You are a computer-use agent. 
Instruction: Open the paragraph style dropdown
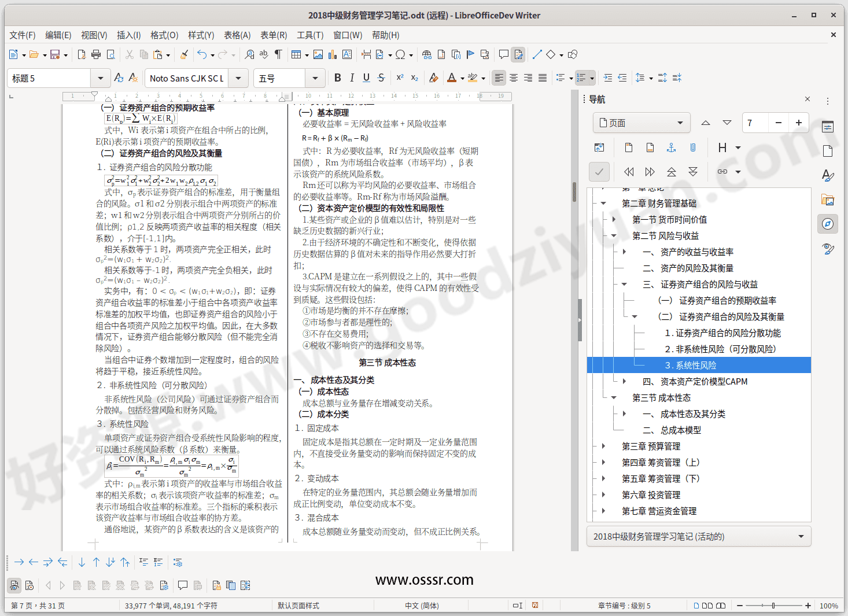99,78
